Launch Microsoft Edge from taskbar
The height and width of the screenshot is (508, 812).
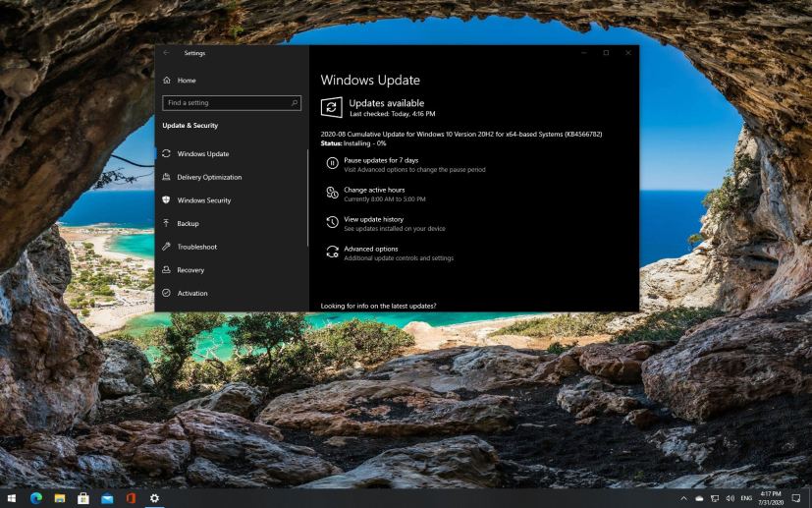35,499
